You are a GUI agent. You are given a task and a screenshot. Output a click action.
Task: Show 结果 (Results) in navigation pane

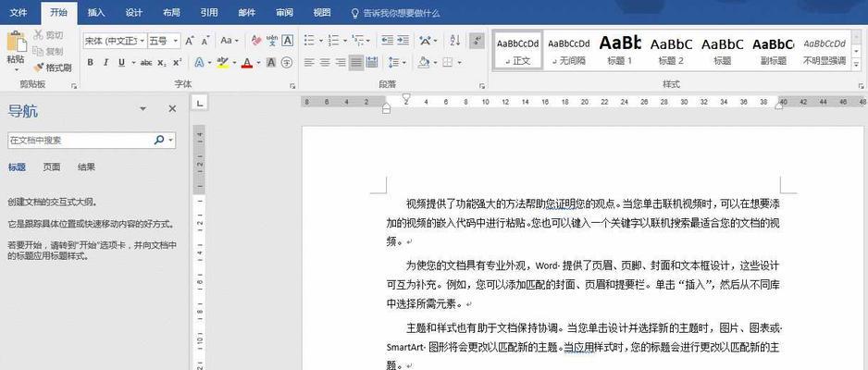pyautogui.click(x=86, y=167)
